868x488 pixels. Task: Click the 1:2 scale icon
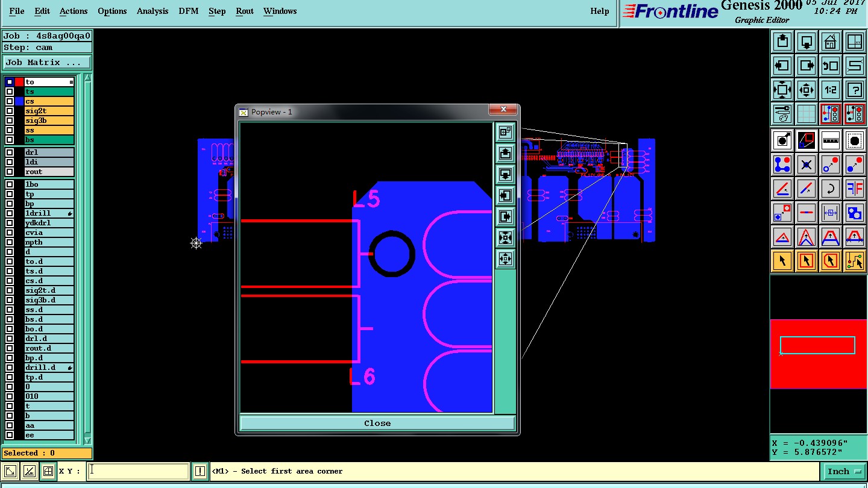[831, 90]
